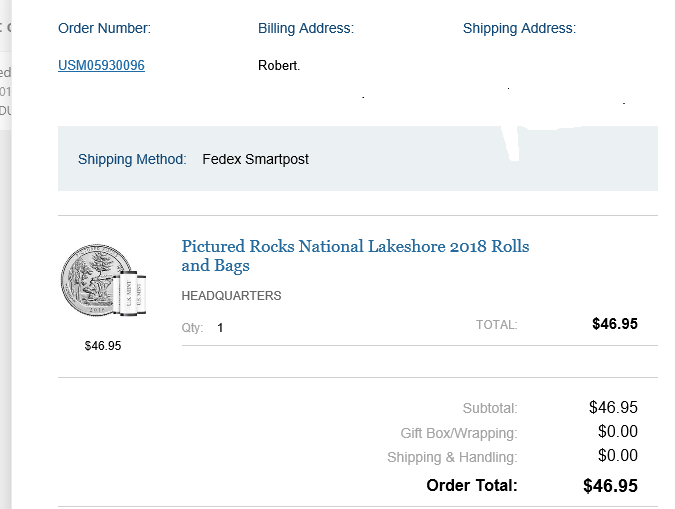
Task: Click the Subtotal label
Action: coord(490,408)
